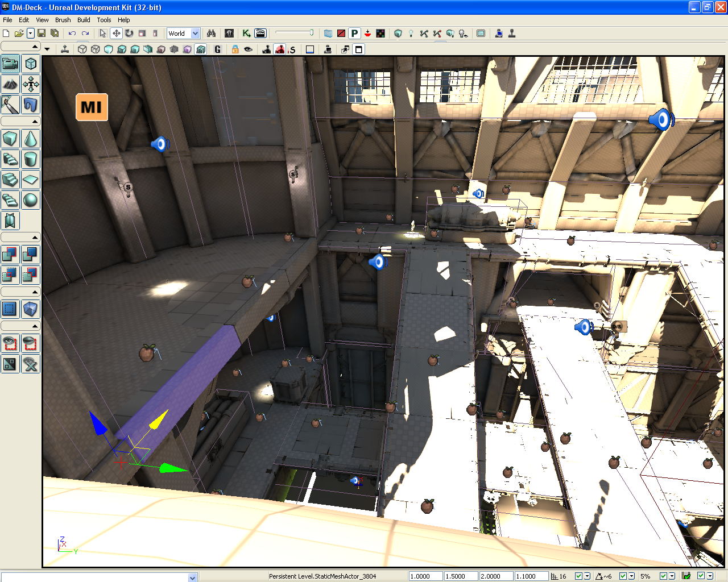The image size is (728, 582).
Task: Open the View menu
Action: coord(42,20)
